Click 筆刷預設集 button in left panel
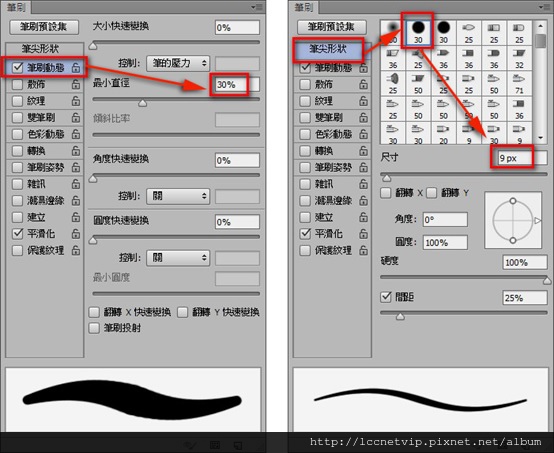The height and width of the screenshot is (453, 554). click(x=44, y=27)
